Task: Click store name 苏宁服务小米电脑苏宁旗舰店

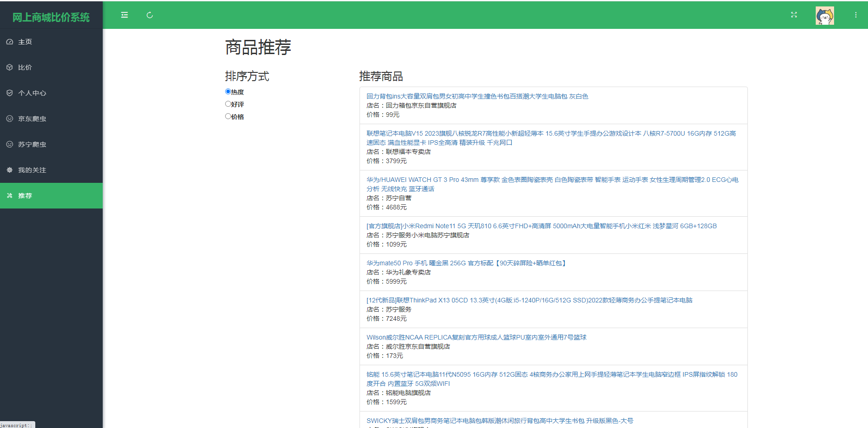Action: click(427, 235)
